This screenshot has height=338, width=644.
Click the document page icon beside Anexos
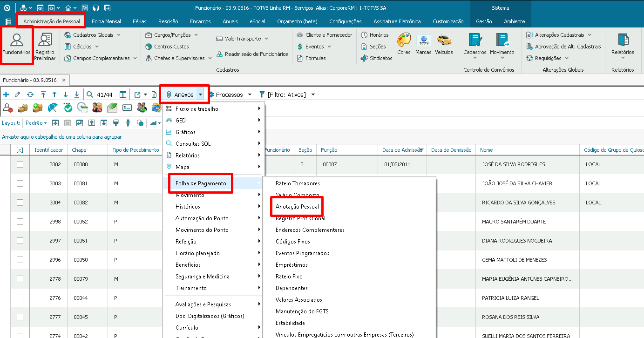click(x=154, y=95)
